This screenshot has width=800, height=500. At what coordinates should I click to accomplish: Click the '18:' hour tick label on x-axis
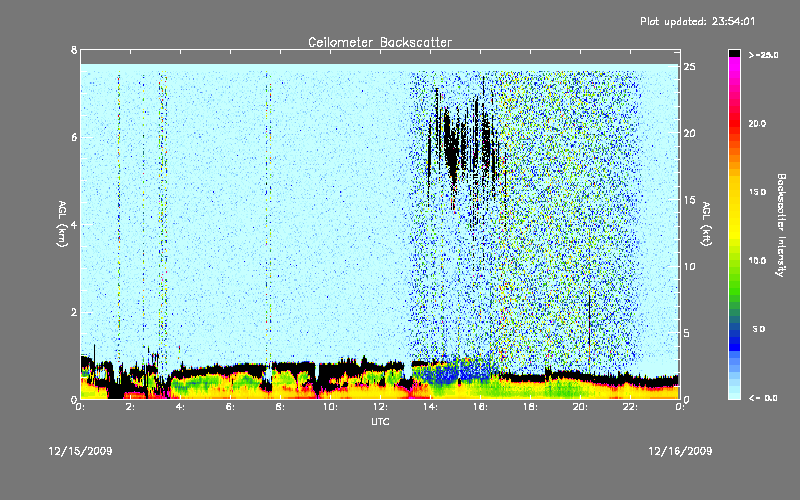click(x=530, y=407)
